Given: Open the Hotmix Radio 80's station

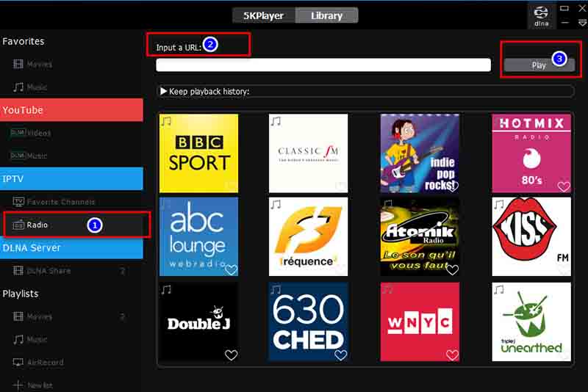Looking at the screenshot, I should 531,153.
